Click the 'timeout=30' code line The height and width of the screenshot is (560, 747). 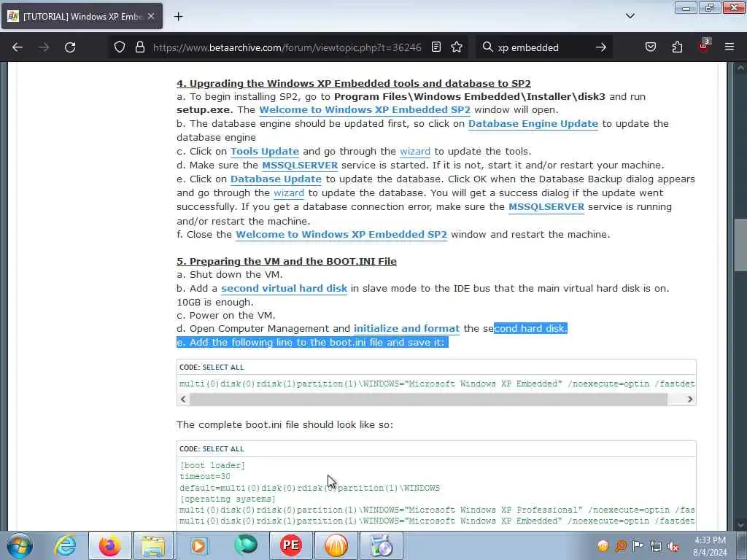(205, 477)
